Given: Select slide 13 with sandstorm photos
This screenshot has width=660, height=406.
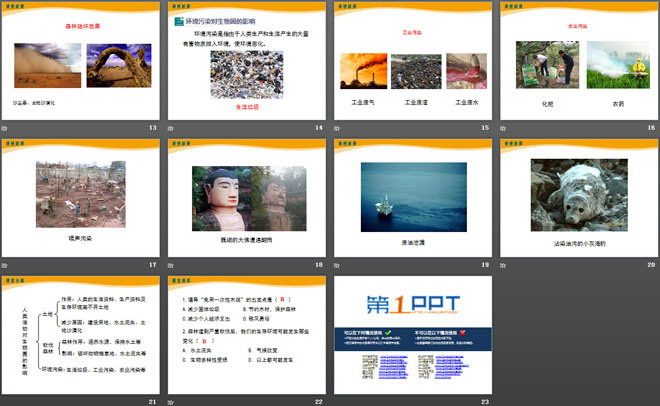Looking at the screenshot, I should tap(81, 61).
